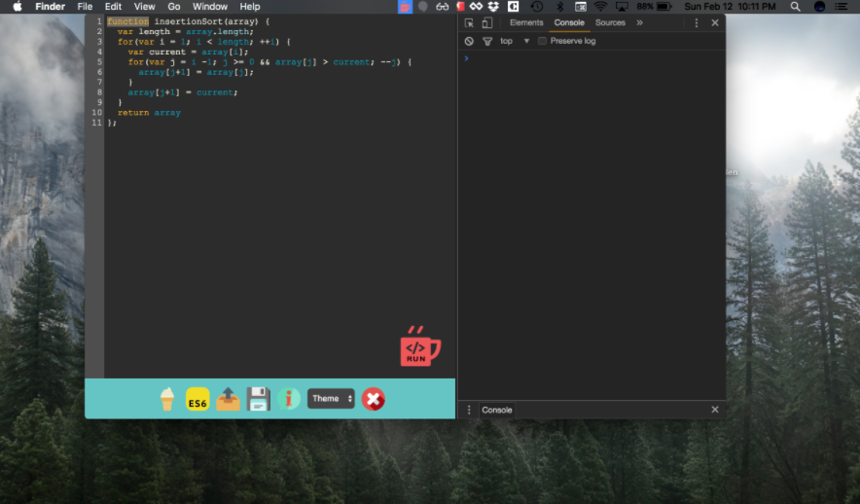Click the red X close icon in toolbar

(x=373, y=399)
